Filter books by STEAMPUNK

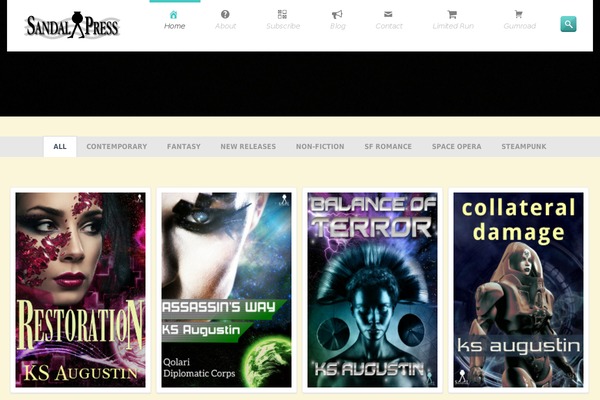tap(524, 147)
